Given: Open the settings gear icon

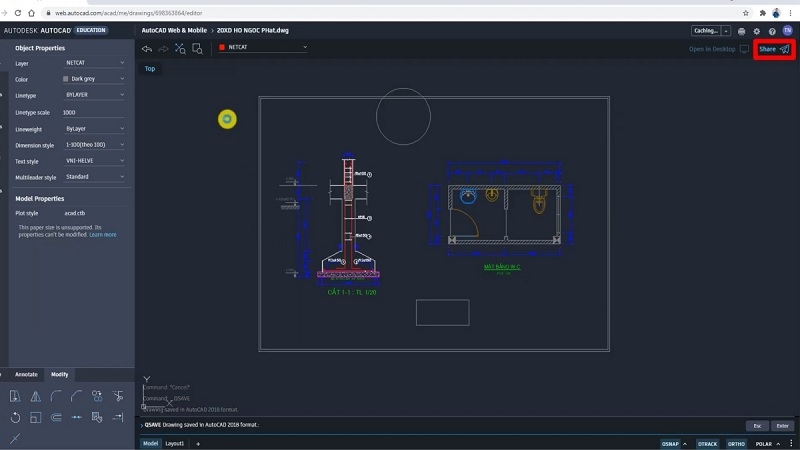Looking at the screenshot, I should point(757,31).
